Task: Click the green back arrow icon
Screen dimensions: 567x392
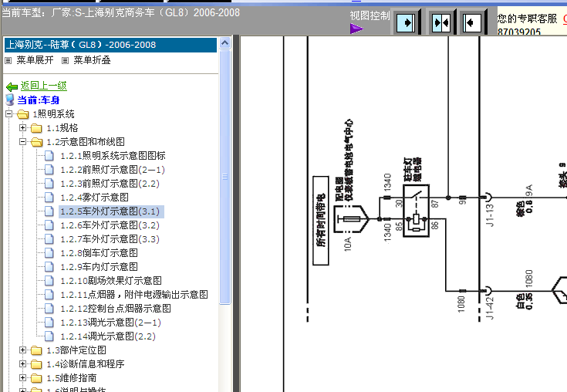Action: (12, 86)
